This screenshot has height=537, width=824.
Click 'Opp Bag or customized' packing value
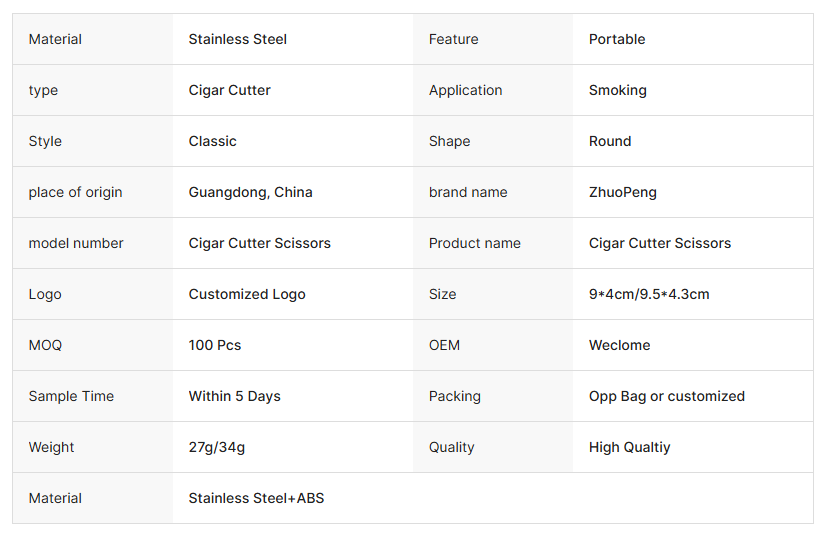point(667,396)
